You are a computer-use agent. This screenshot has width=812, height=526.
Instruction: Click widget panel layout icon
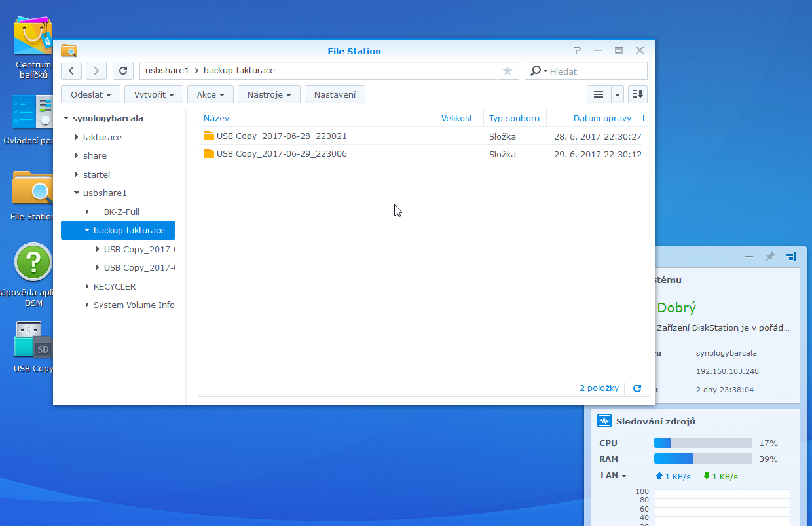point(791,257)
